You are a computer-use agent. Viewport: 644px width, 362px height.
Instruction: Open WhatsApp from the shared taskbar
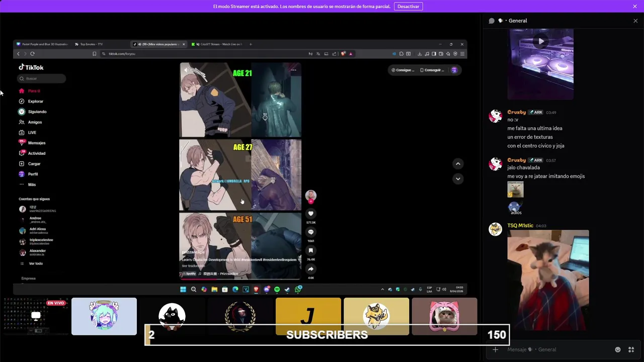[x=298, y=289]
